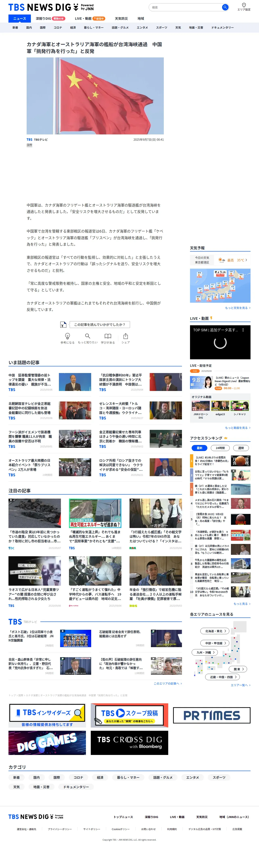259x868 pixels.
Task: Open the PR TIMES banner
Action: pyautogui.click(x=212, y=715)
